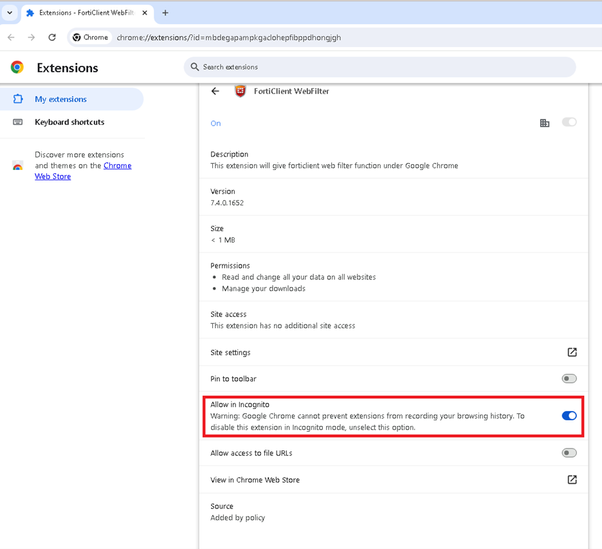Switch to the Extensions - FortiClient tab
The height and width of the screenshot is (549, 602).
(x=87, y=13)
